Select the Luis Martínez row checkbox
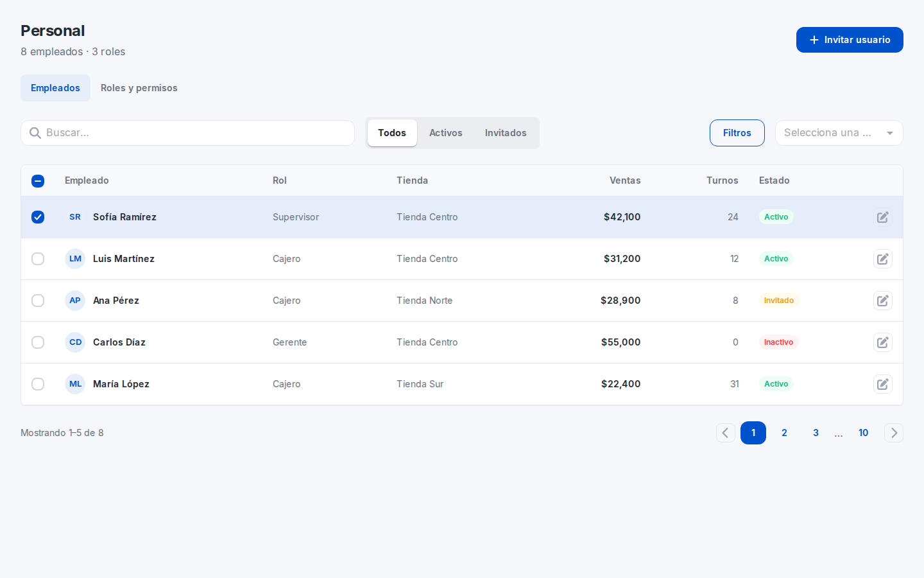This screenshot has width=924, height=578. (x=38, y=259)
